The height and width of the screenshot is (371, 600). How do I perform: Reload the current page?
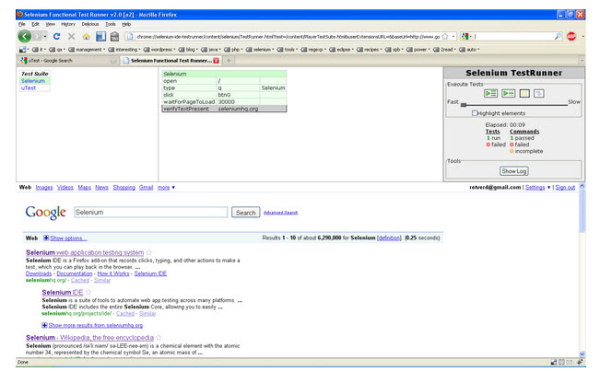(x=57, y=36)
